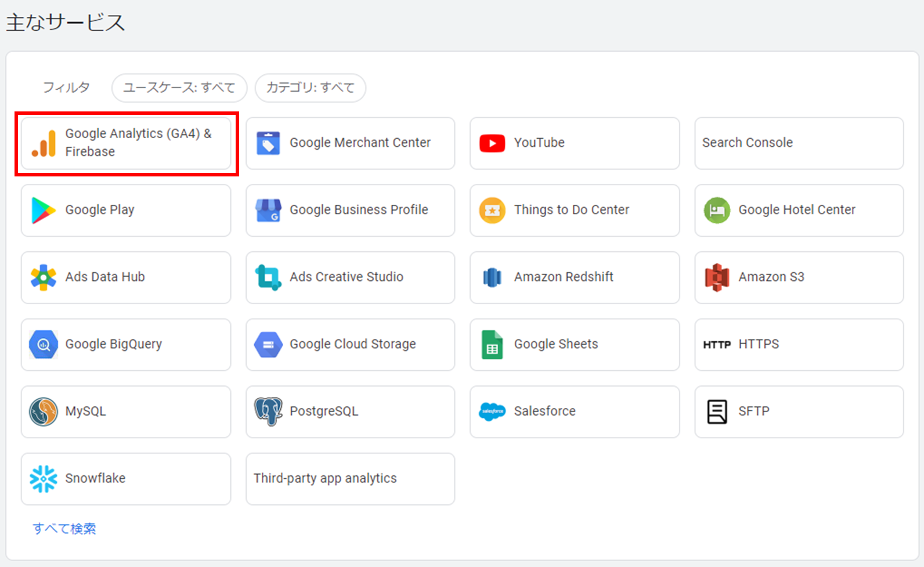Click the Google Merchant Center label
The height and width of the screenshot is (567, 924).
(x=360, y=143)
